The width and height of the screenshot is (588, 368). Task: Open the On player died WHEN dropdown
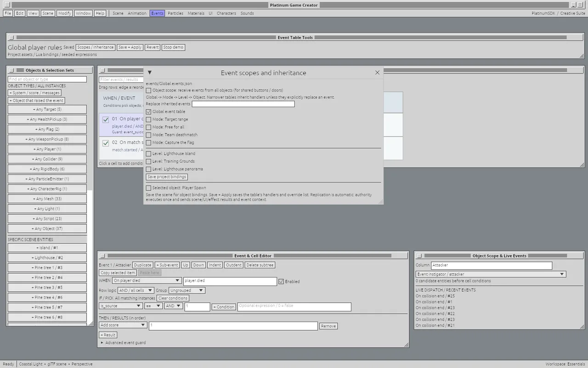pos(147,281)
